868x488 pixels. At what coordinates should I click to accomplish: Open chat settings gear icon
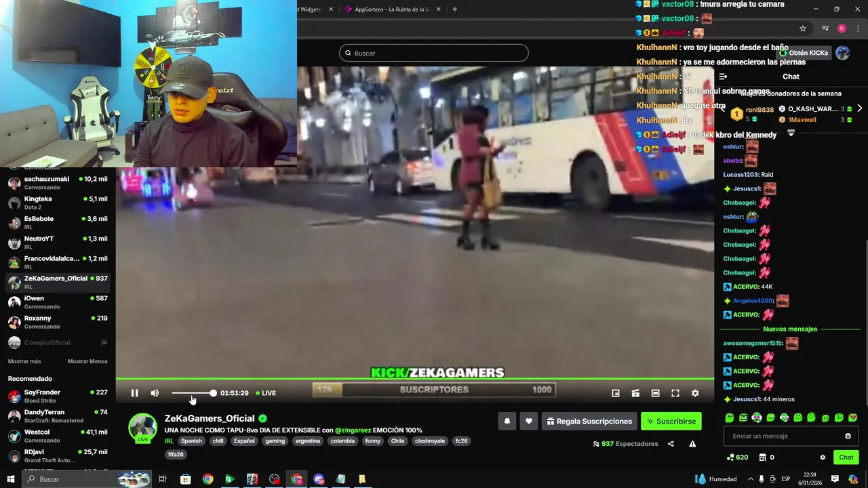[x=823, y=457]
